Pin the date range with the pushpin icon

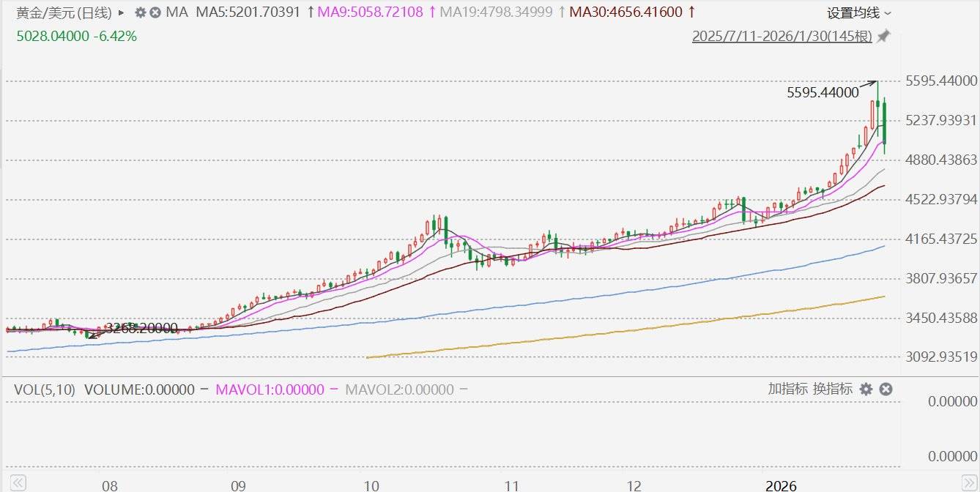click(883, 36)
